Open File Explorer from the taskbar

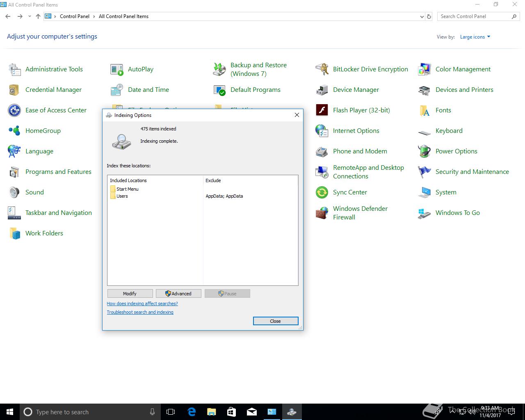click(212, 412)
